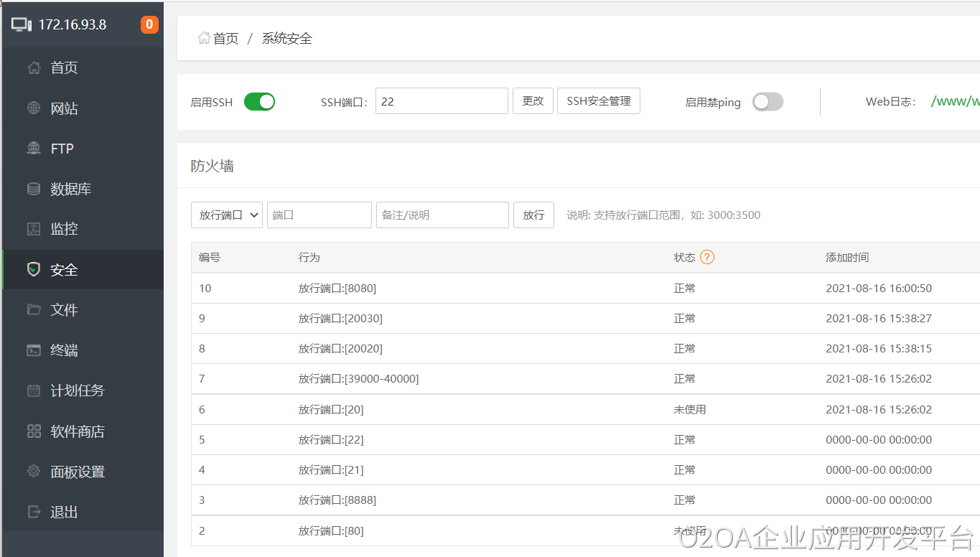
Task: Click the 首页 breadcrumb link
Action: (225, 39)
